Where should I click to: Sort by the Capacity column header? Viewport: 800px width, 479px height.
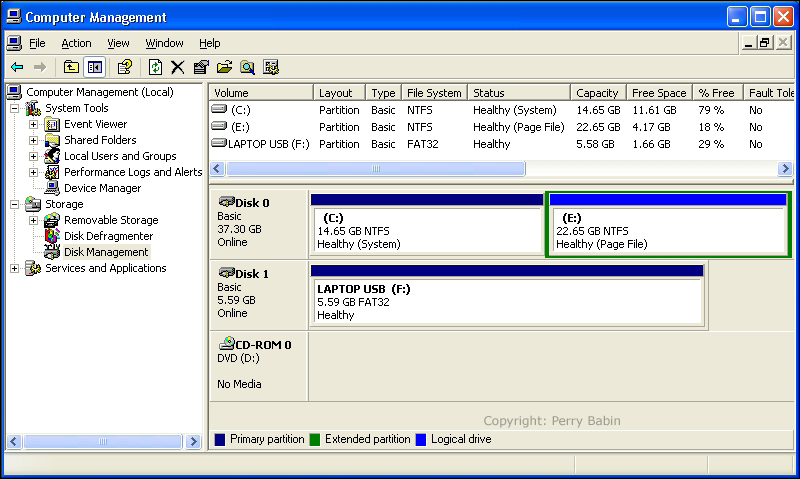tap(598, 93)
